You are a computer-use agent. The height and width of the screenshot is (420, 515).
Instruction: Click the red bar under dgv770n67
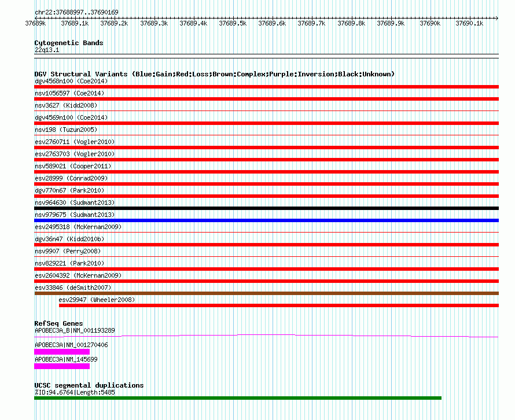pos(266,196)
